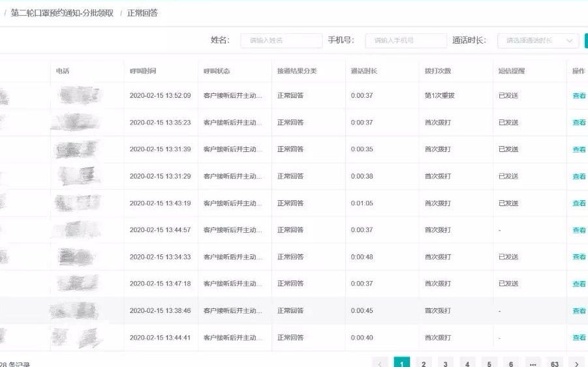The width and height of the screenshot is (588, 367).
Task: Go to page 2 of records
Action: [424, 364]
